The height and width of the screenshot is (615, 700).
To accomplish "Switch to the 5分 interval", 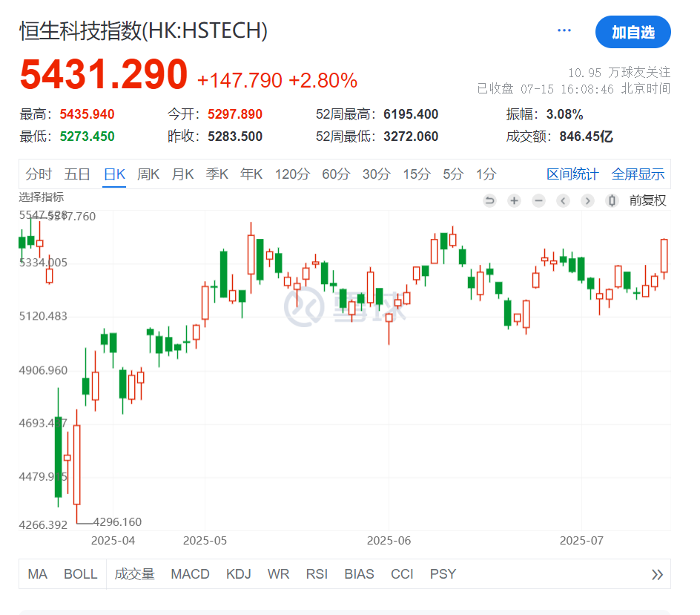I will (x=453, y=174).
